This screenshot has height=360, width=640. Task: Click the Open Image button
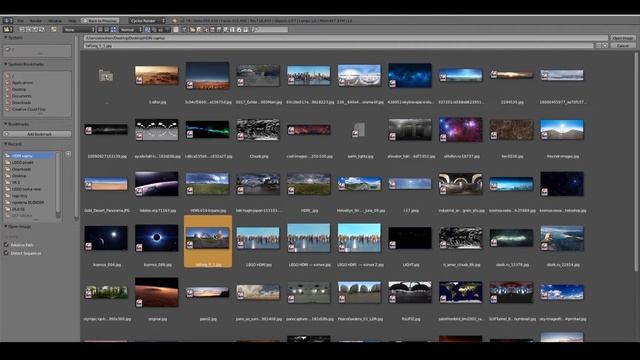click(x=623, y=38)
